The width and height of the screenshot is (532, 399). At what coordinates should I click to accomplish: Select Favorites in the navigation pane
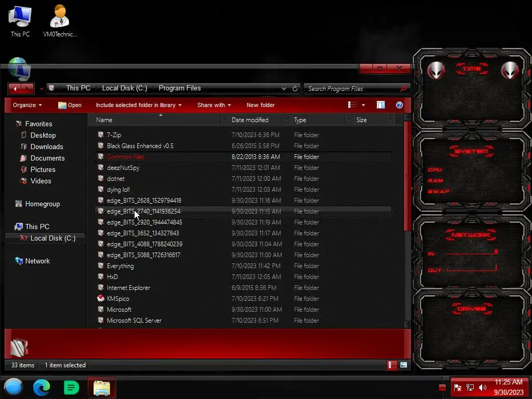click(x=34, y=124)
